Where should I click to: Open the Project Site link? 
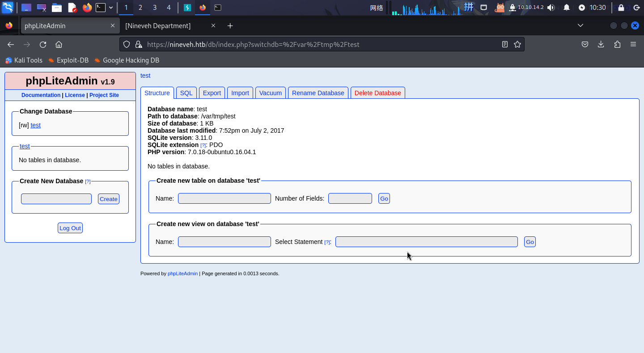pyautogui.click(x=104, y=95)
